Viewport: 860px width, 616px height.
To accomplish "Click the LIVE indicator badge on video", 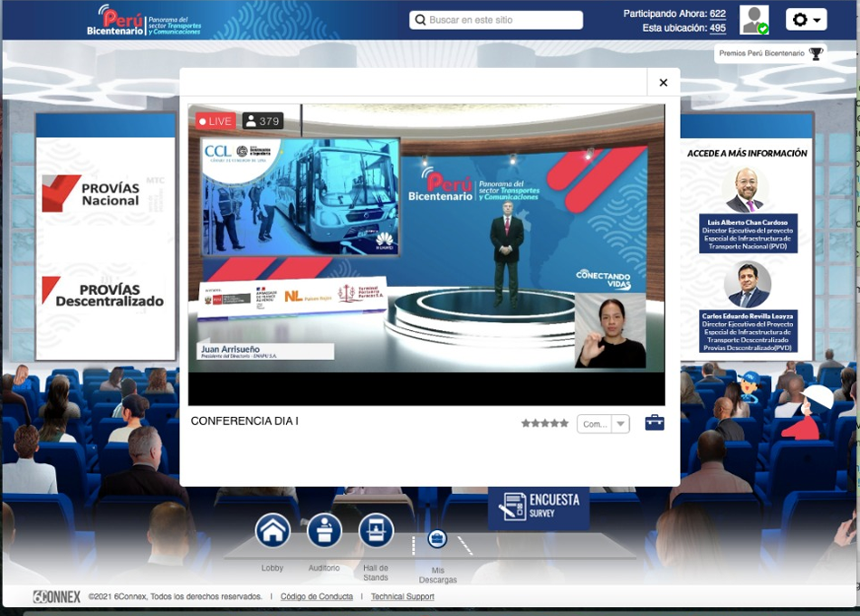I will (x=215, y=121).
